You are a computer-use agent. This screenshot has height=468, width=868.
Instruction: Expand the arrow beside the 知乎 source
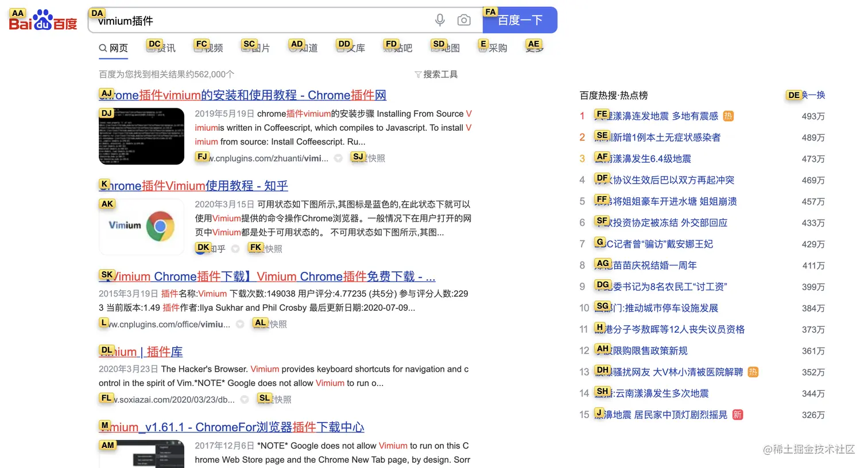tap(235, 249)
